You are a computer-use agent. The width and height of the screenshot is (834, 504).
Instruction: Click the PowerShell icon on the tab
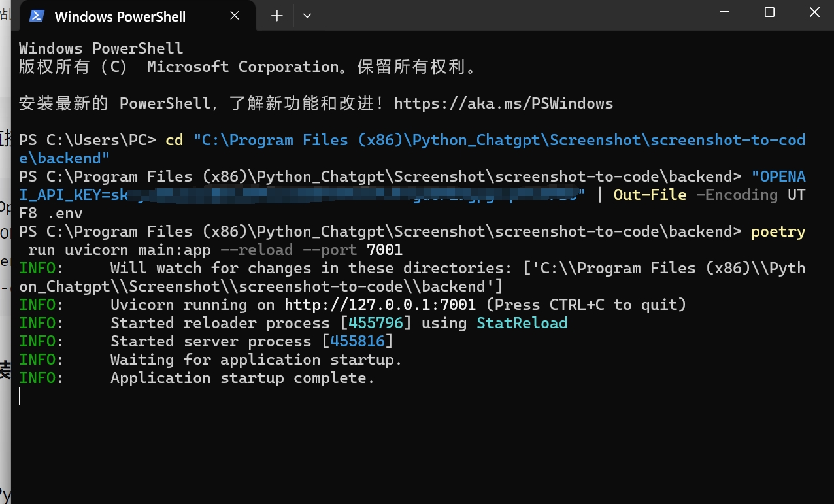36,16
